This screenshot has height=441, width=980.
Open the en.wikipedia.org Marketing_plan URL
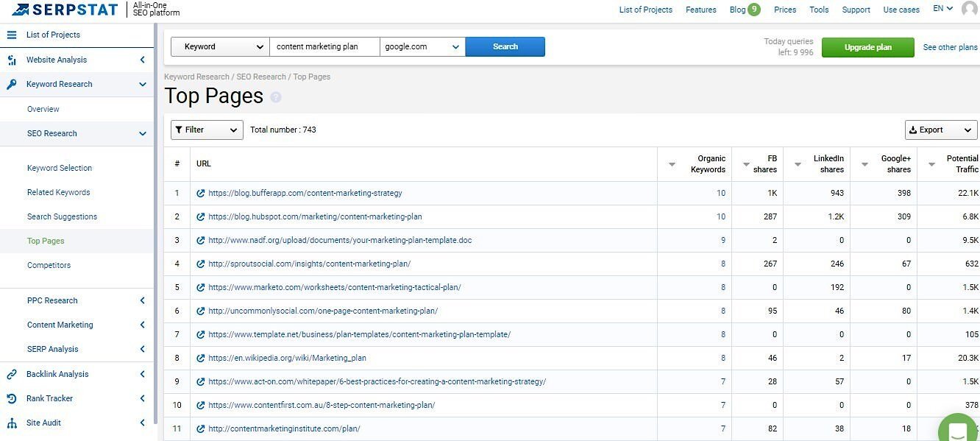[x=287, y=358]
